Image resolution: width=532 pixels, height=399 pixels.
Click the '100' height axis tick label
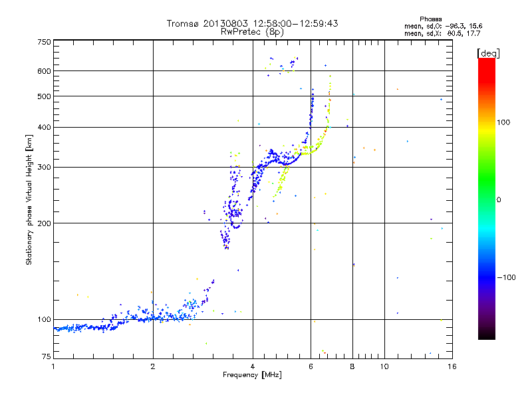(44, 320)
